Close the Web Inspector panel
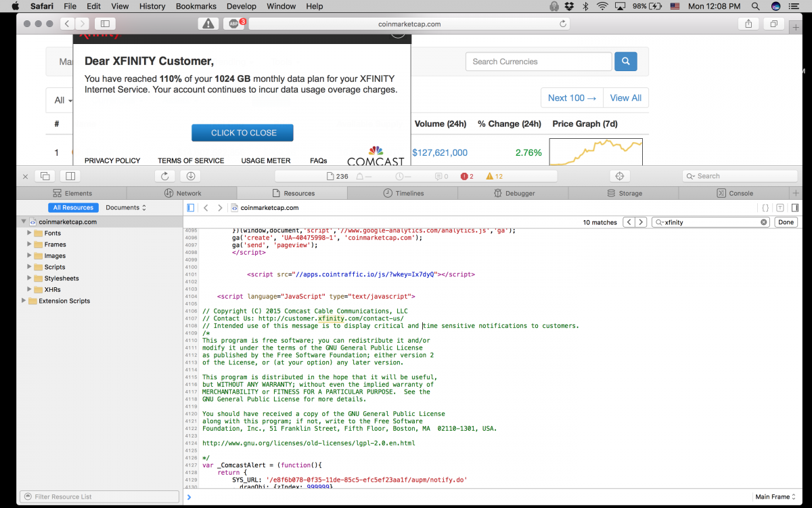Image resolution: width=812 pixels, height=508 pixels. coord(25,176)
